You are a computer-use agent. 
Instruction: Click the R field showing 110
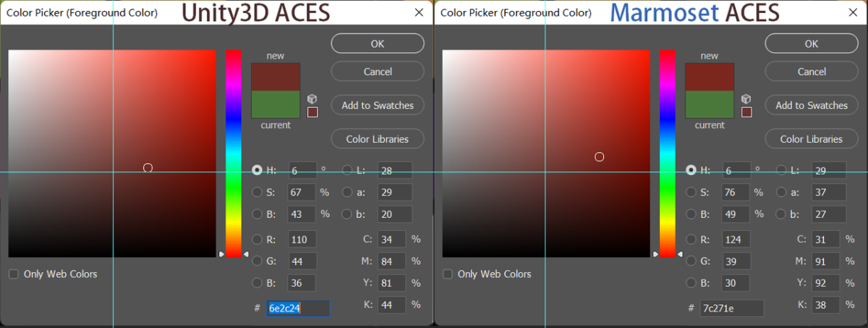302,239
